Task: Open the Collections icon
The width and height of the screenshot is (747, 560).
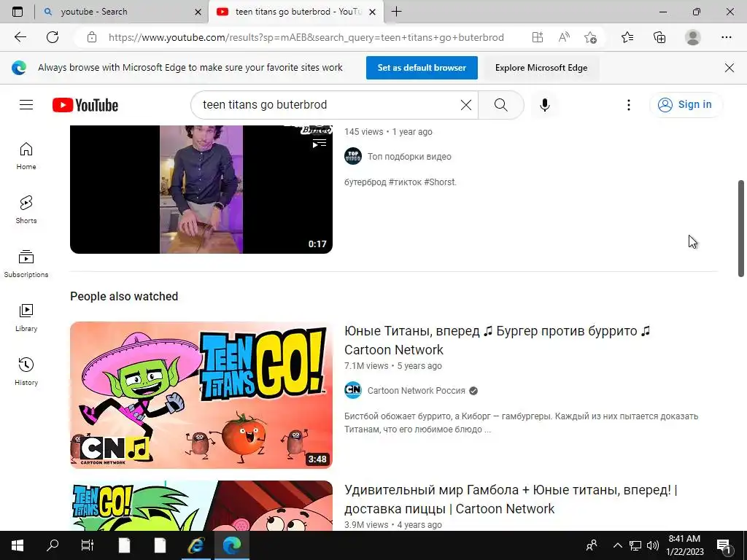Action: [x=659, y=37]
